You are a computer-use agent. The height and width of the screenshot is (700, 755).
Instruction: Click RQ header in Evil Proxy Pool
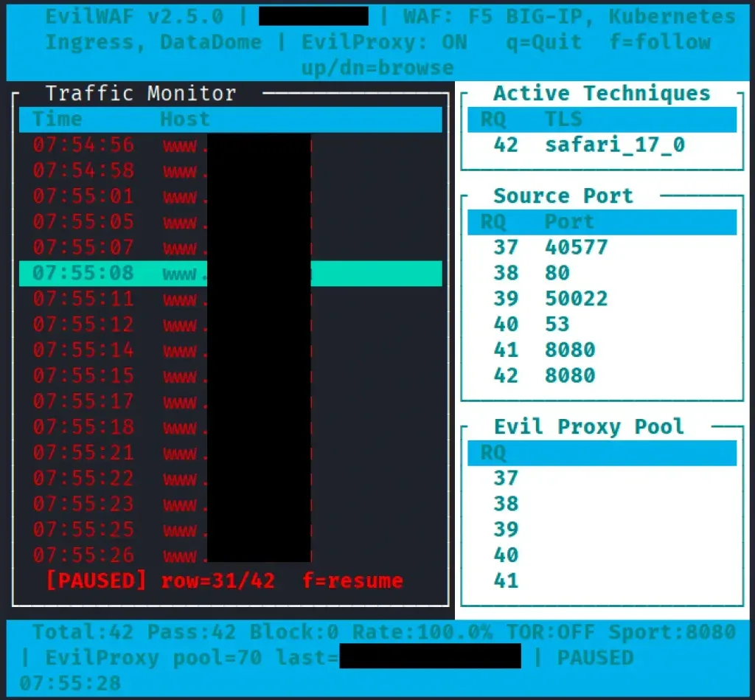pyautogui.click(x=493, y=453)
